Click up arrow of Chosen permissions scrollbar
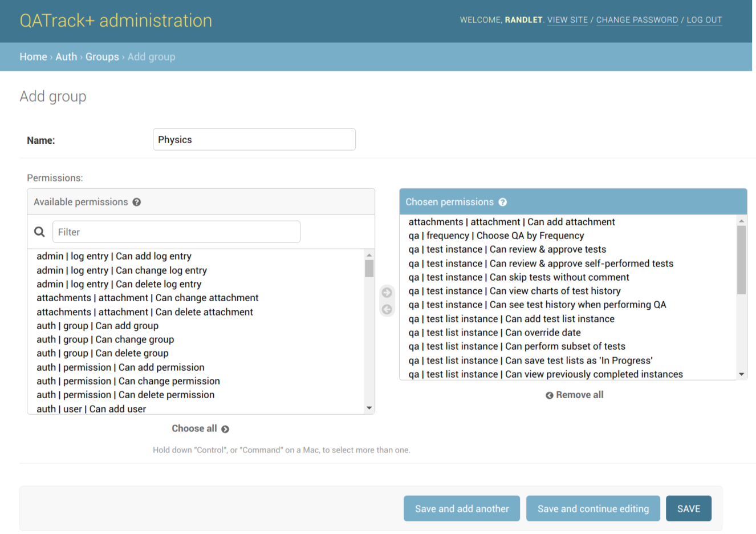This screenshot has width=756, height=534. coord(741,221)
